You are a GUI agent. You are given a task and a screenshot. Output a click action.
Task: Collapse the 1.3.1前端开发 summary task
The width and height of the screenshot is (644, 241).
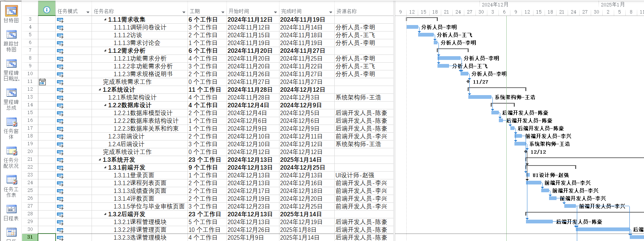pos(105,168)
